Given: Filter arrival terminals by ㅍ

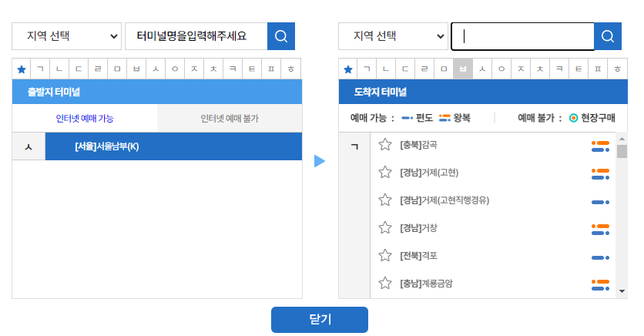Looking at the screenshot, I should 598,69.
